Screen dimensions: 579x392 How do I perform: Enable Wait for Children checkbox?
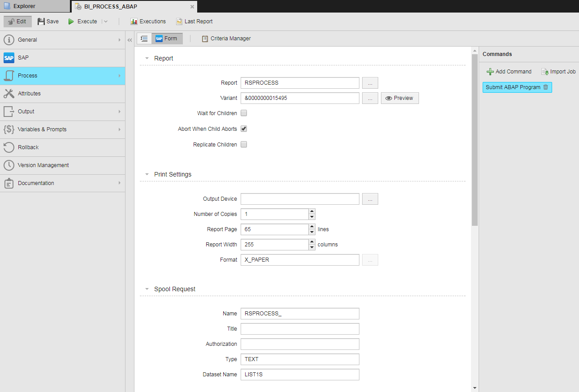[244, 113]
